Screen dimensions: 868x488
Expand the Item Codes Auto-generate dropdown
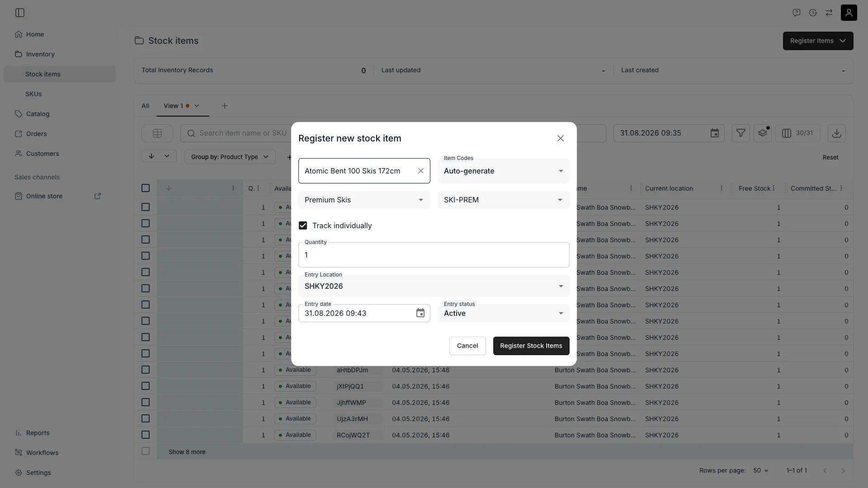pos(503,171)
